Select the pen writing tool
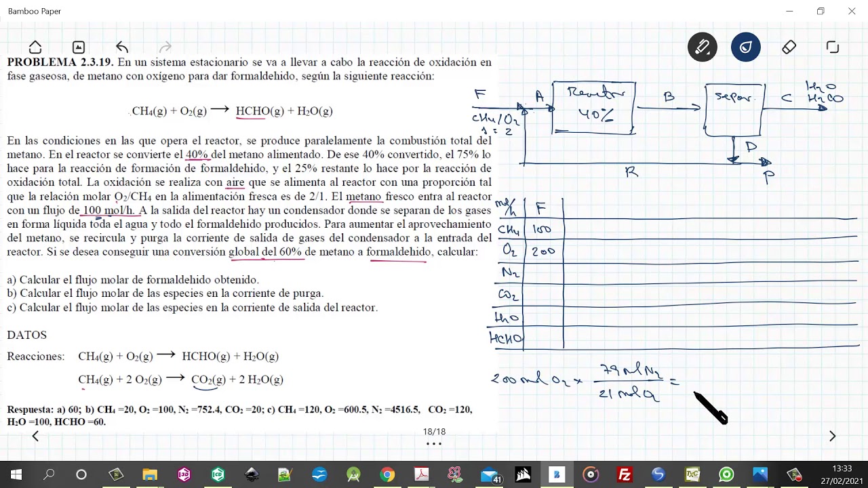This screenshot has width=868, height=488. coord(703,47)
